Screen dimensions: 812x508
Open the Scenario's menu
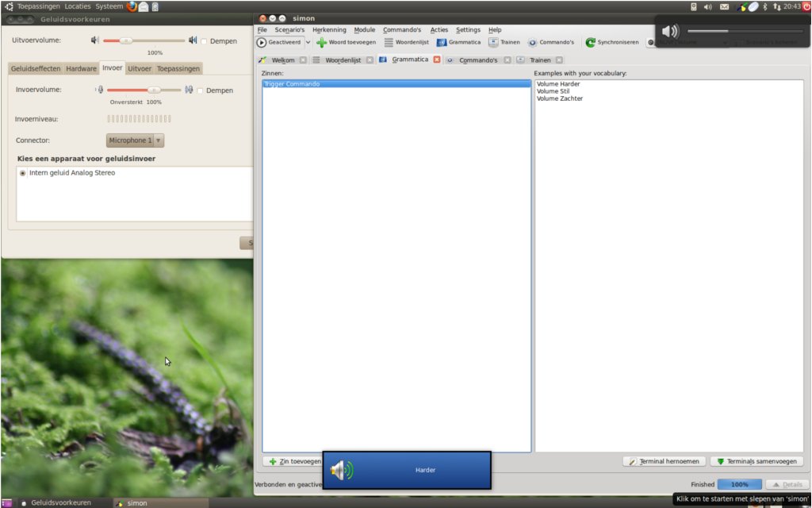(x=289, y=30)
